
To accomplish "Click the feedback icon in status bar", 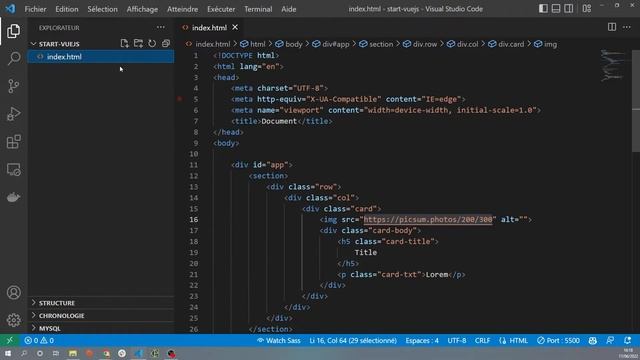I will 610,340.
